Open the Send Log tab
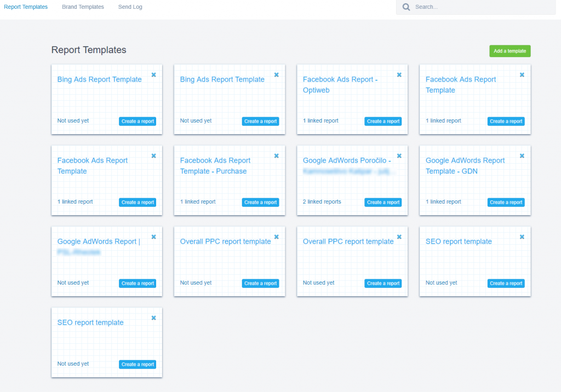This screenshot has width=561, height=392. (130, 7)
